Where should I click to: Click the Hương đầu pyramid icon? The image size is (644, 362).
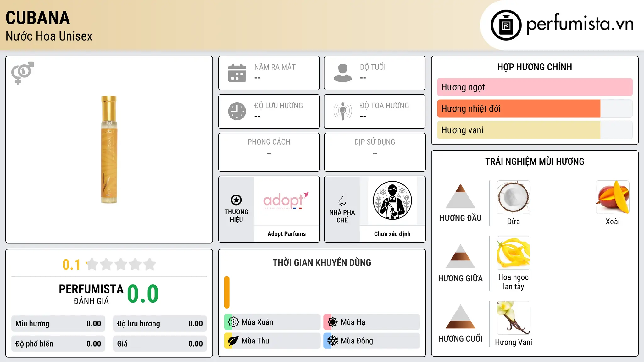(x=460, y=196)
